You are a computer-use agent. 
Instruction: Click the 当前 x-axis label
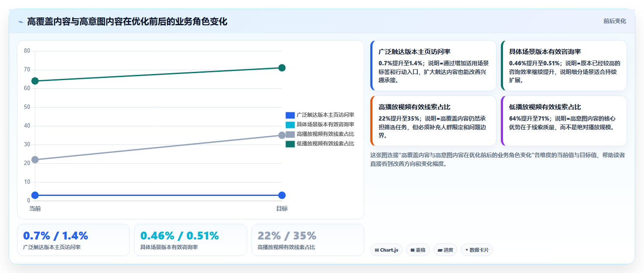(x=35, y=209)
